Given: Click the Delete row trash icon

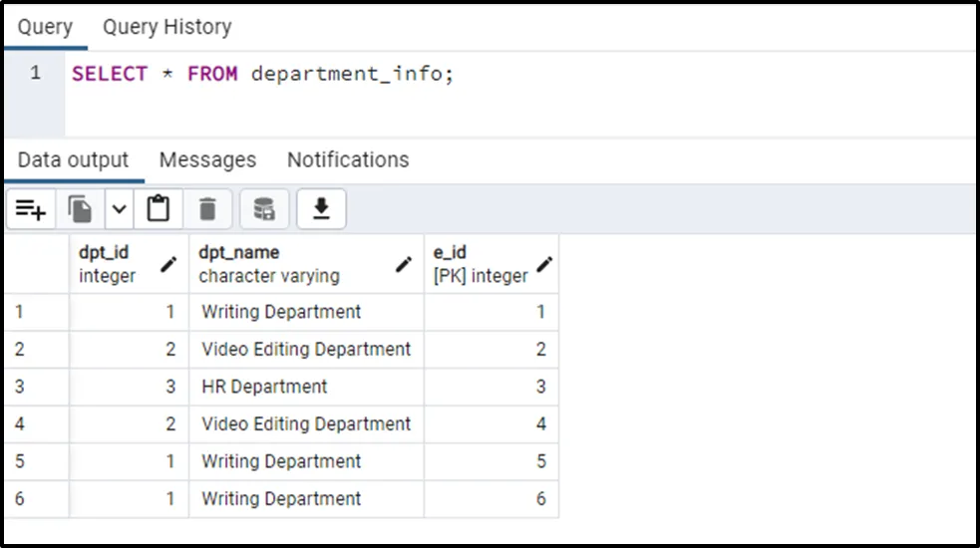Looking at the screenshot, I should 207,209.
